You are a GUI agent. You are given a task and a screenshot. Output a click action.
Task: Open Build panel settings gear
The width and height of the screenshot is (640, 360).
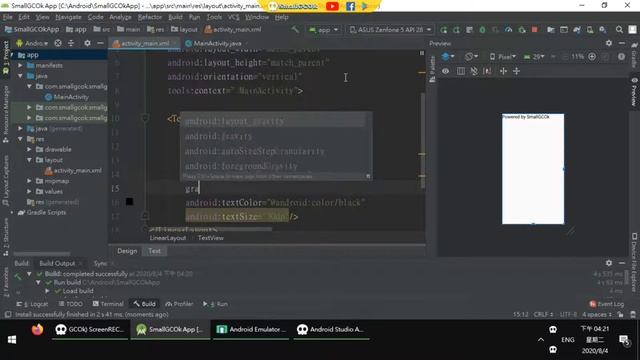point(609,263)
